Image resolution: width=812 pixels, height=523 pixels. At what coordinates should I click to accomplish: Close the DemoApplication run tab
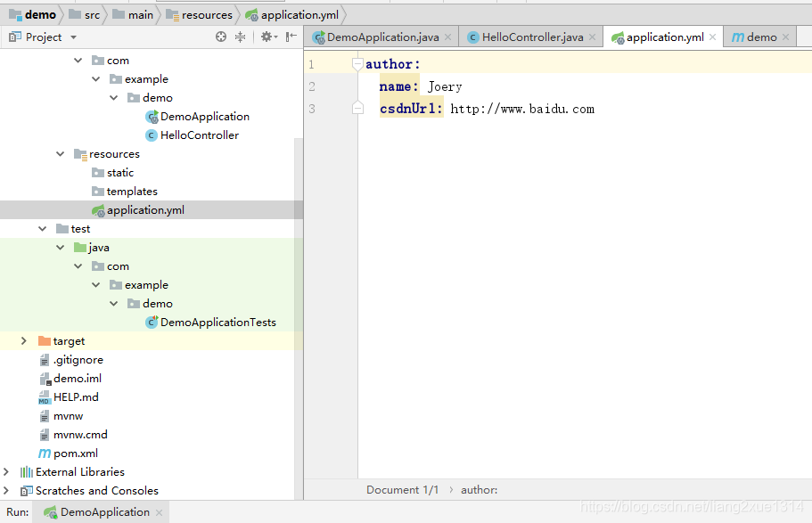coord(159,512)
